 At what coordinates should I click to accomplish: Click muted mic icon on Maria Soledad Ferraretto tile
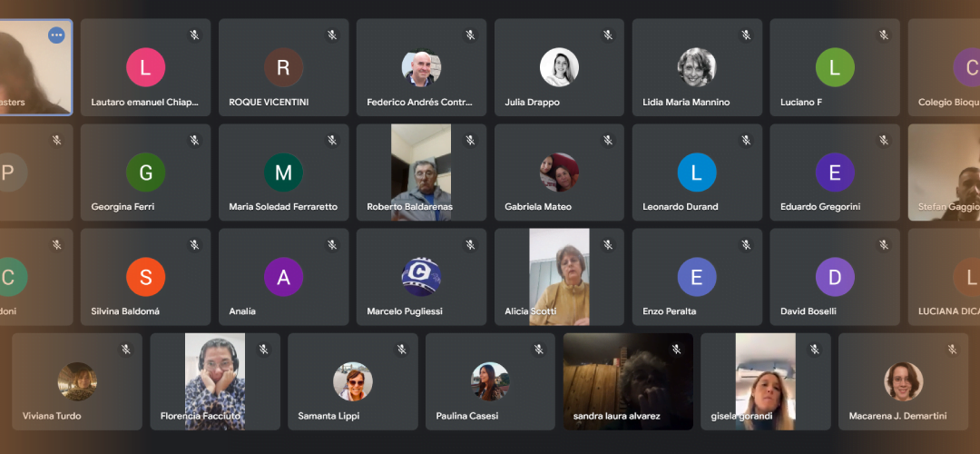pos(332,140)
